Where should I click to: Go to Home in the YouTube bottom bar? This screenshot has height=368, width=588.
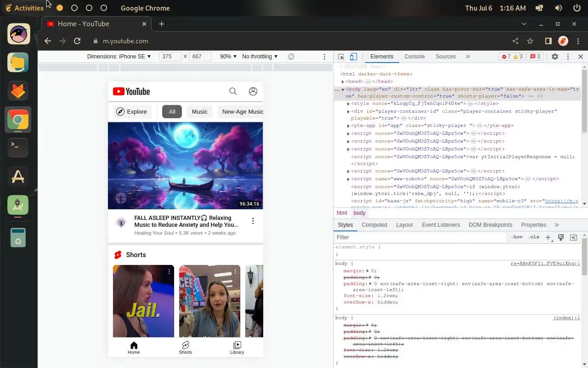134,348
